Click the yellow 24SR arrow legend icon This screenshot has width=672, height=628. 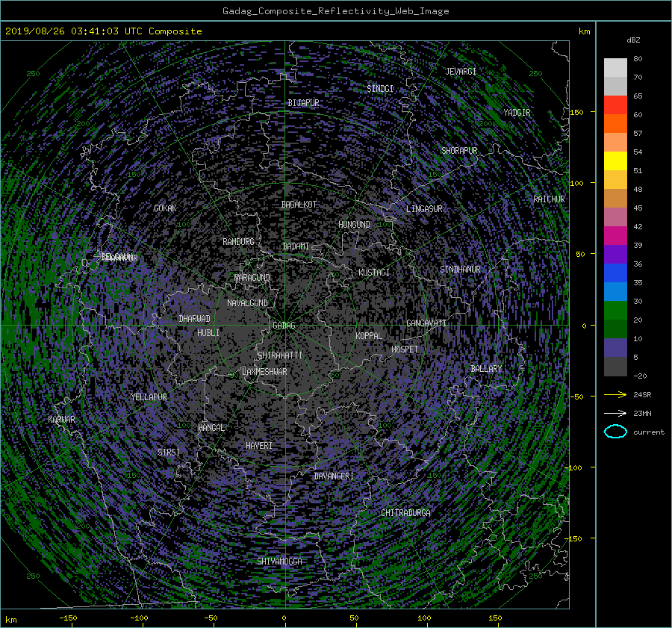615,395
